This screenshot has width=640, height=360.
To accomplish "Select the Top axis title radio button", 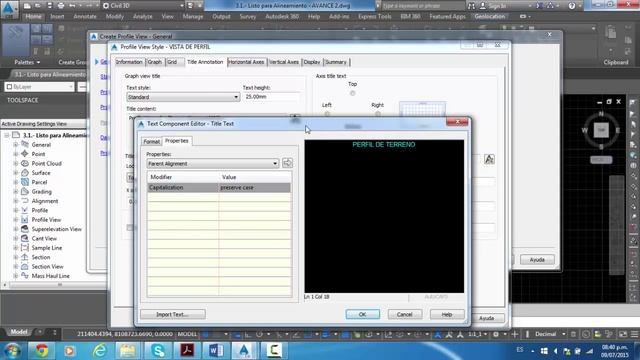I will 352,93.
